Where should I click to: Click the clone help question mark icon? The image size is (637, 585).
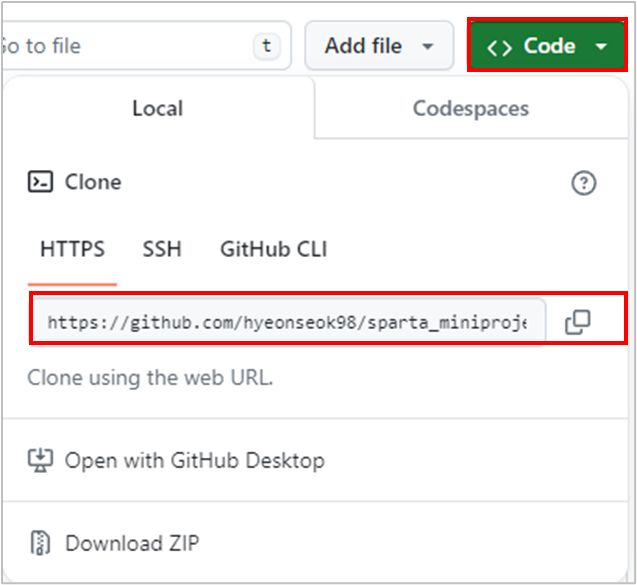coord(584,183)
